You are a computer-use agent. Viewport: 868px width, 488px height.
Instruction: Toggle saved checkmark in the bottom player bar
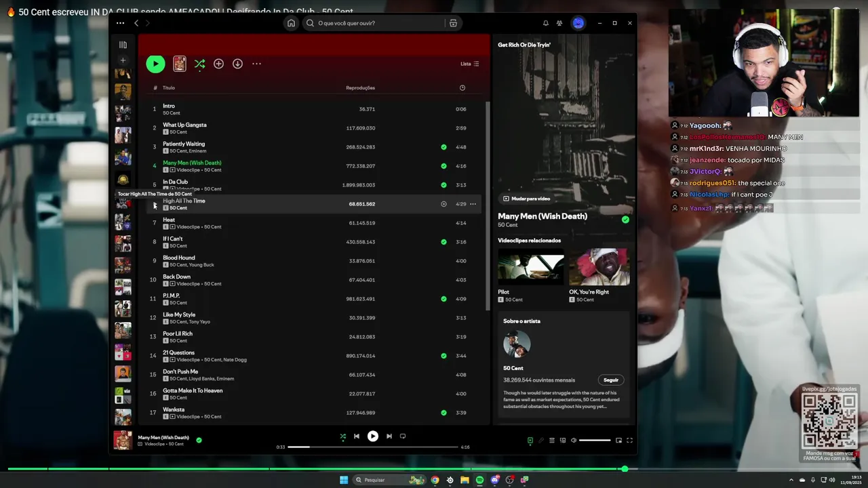(x=199, y=440)
